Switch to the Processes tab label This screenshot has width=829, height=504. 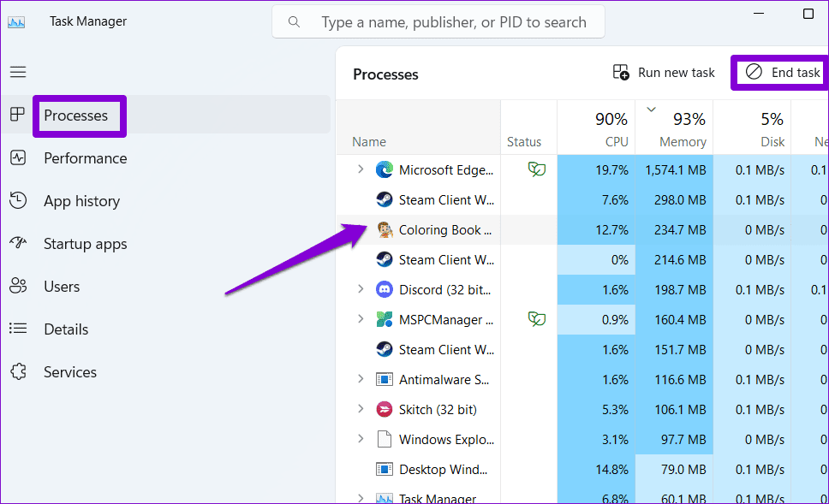coord(75,116)
